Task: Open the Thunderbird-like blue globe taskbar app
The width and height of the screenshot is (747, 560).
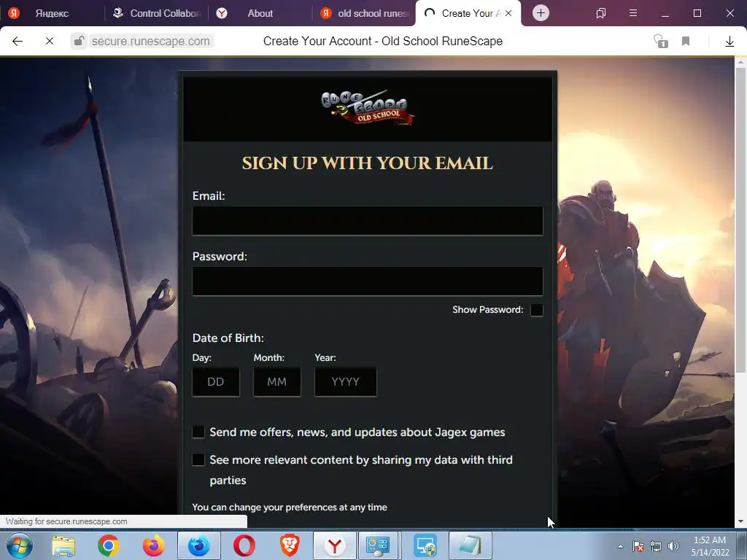Action: point(198,545)
